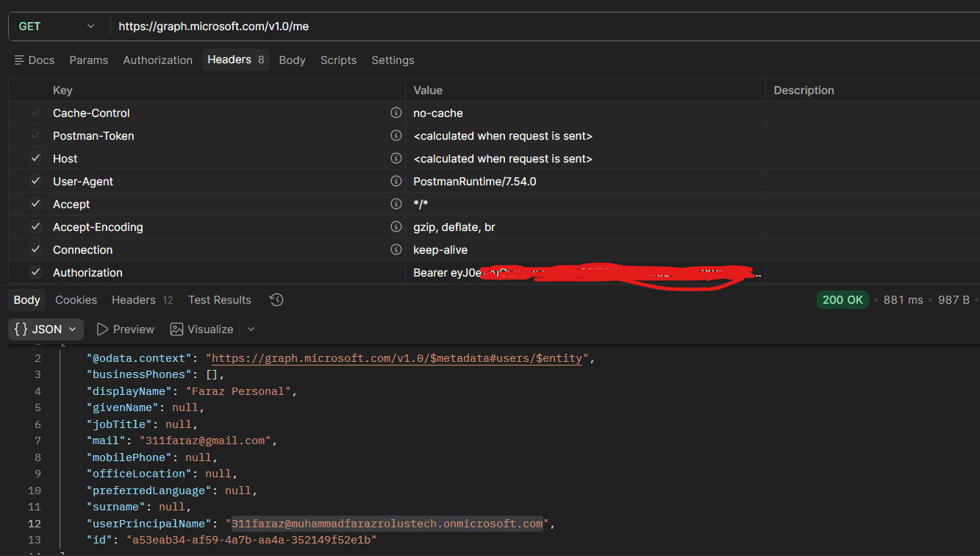Switch to the request Body tab beside Scripts
980x556 pixels.
[292, 60]
